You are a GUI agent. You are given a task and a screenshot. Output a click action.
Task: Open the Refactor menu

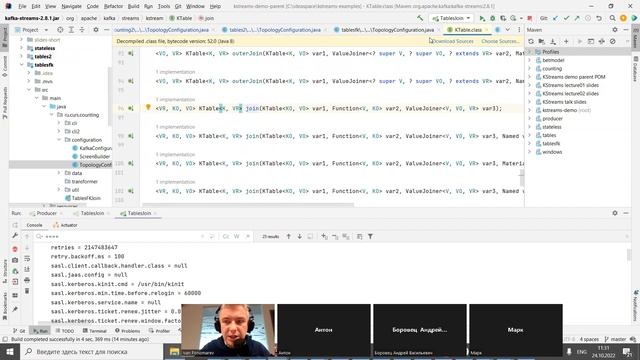click(x=113, y=7)
